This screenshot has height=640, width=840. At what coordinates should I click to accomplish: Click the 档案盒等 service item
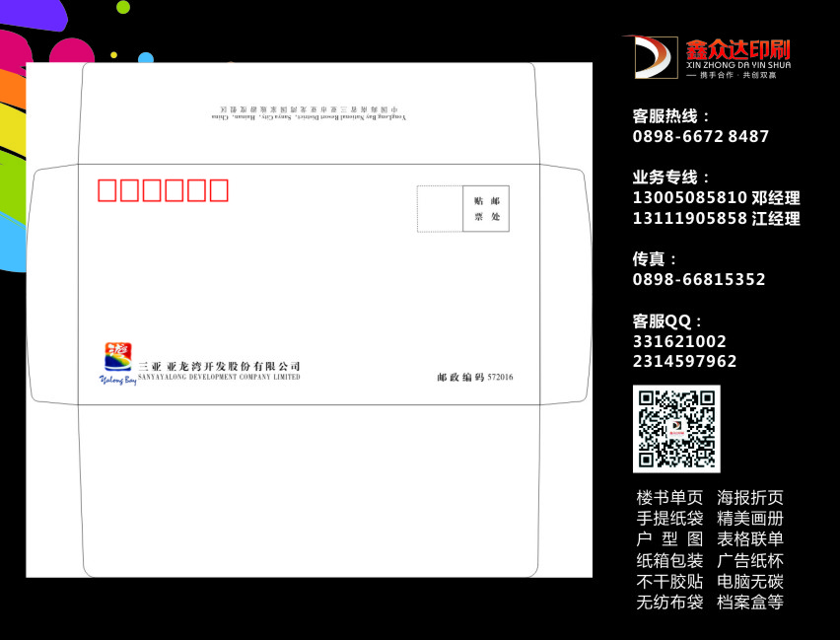[x=749, y=603]
